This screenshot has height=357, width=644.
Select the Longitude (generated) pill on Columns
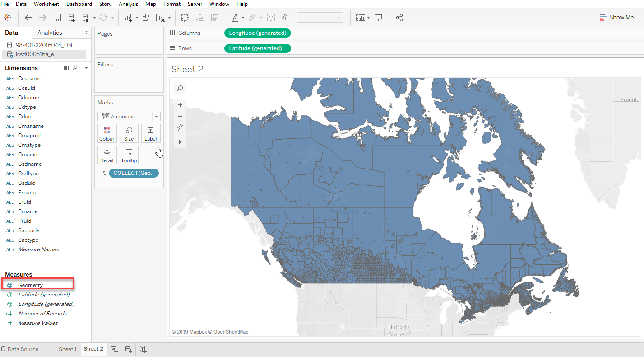coord(258,33)
